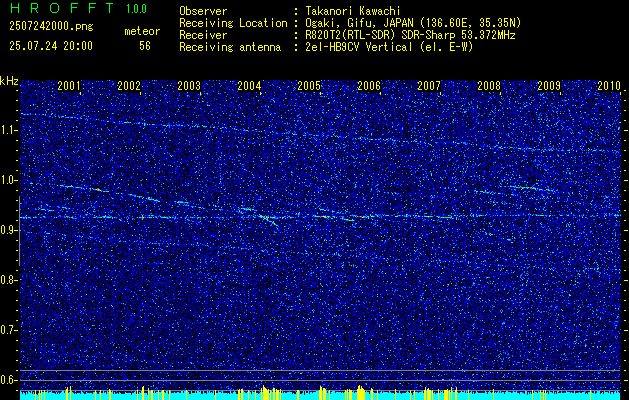Click the 2001 time axis label
This screenshot has height=400, width=629.
pyautogui.click(x=69, y=85)
